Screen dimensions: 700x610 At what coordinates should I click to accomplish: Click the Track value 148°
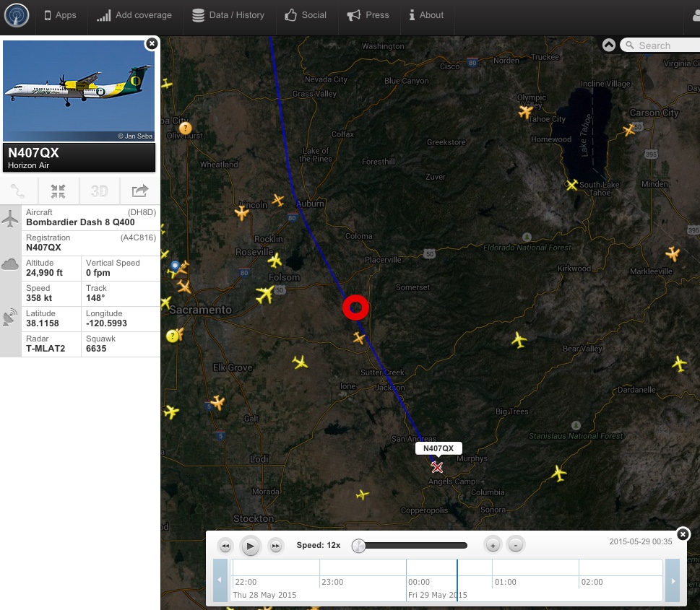[95, 298]
